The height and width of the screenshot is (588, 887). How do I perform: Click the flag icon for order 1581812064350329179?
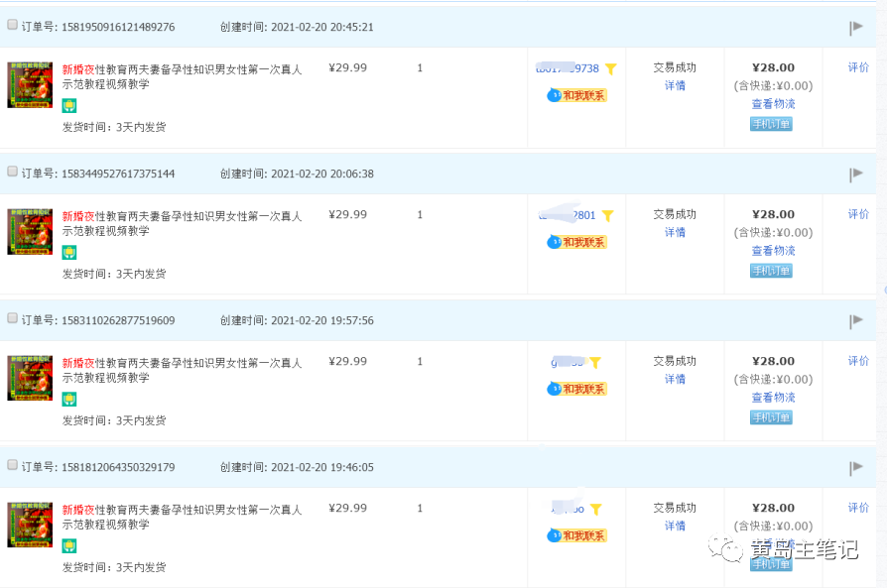click(855, 468)
